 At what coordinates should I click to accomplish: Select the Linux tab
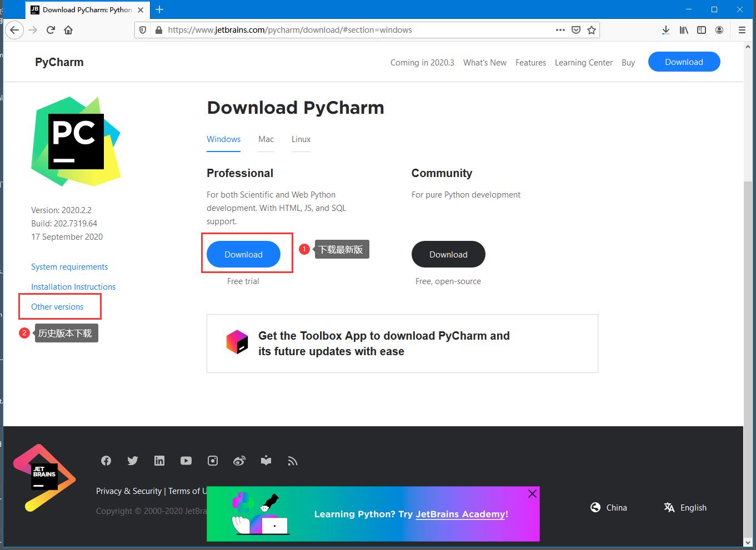301,139
